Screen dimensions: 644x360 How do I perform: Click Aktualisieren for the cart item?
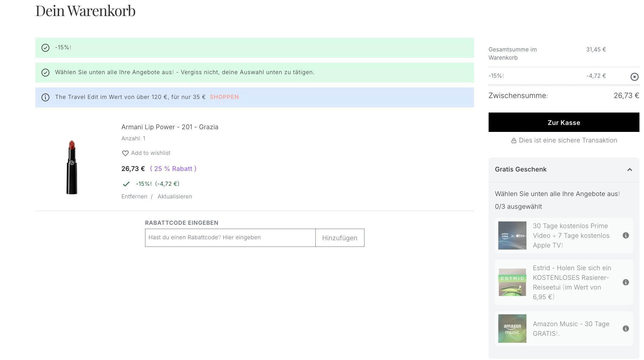click(175, 197)
